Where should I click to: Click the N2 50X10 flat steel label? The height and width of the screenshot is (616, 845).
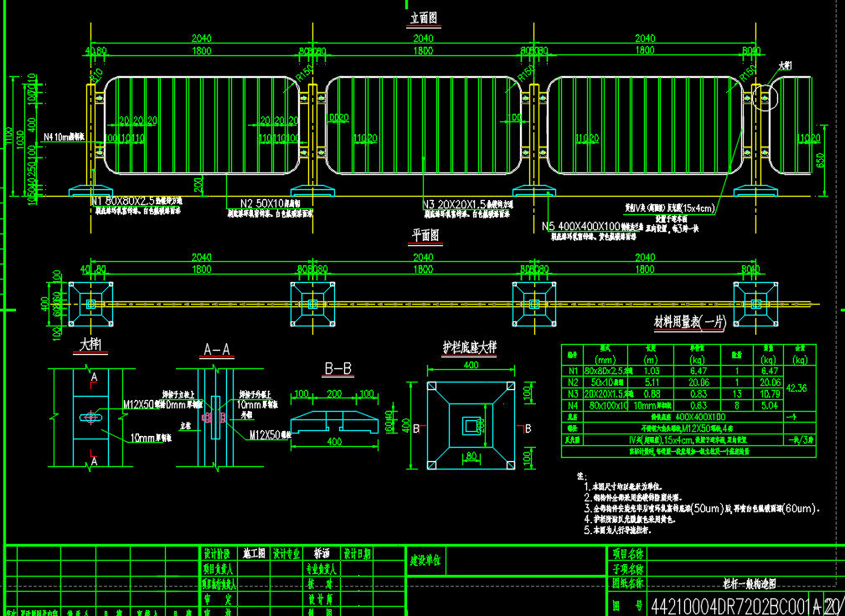(270, 203)
